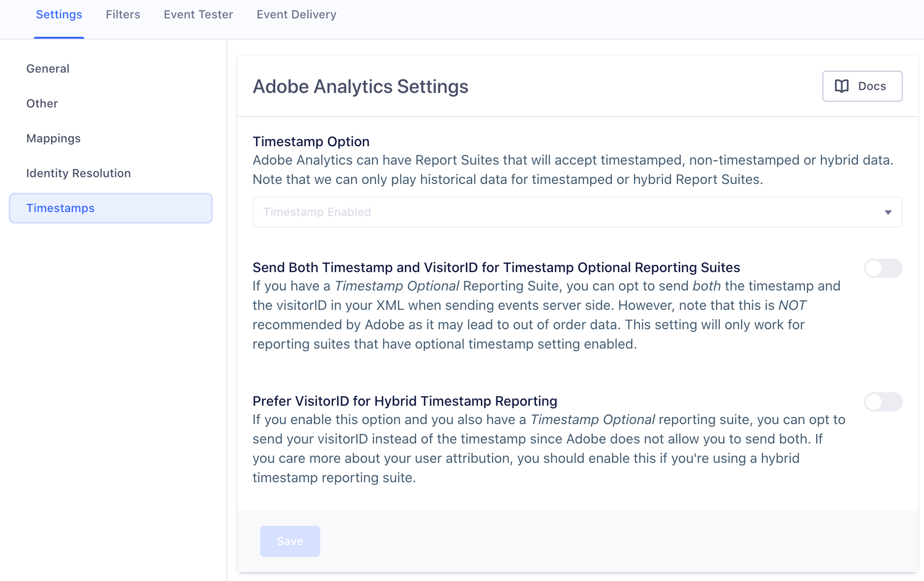Toggle Send Both Timestamp and VisitorID switch
This screenshot has width=924, height=581.
[x=883, y=268]
